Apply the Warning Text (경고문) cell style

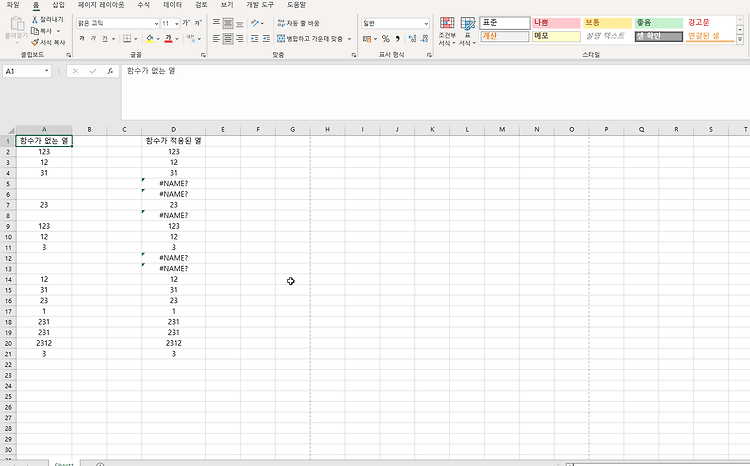pyautogui.click(x=710, y=22)
